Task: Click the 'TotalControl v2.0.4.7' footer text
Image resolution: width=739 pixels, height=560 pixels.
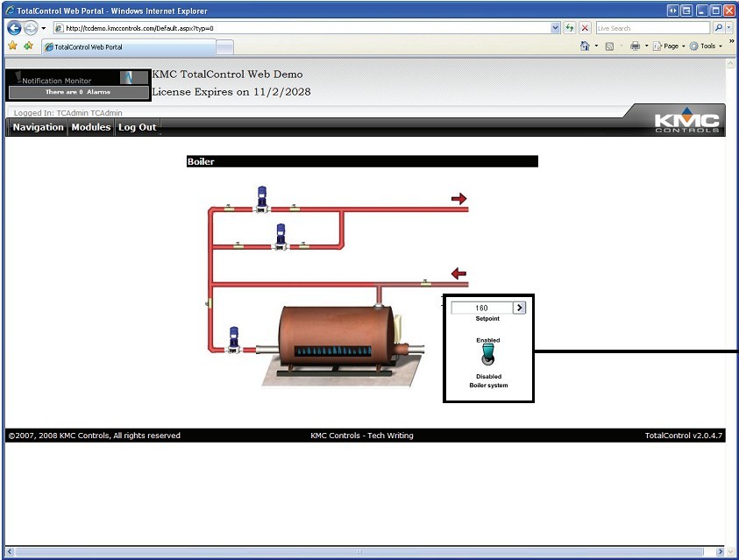Action: click(x=684, y=436)
